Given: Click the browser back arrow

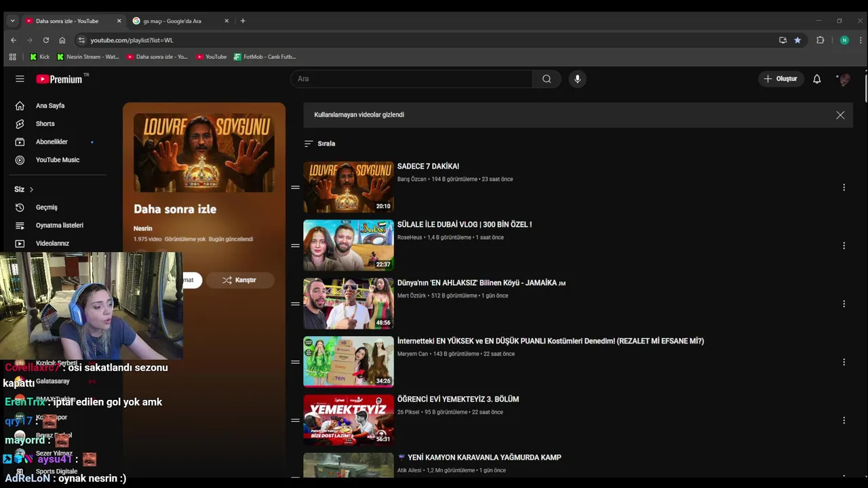Looking at the screenshot, I should [14, 40].
